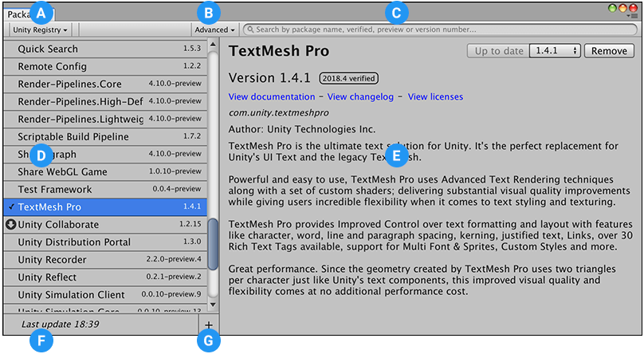This screenshot has width=644, height=354.
Task: Expand the Advanced dropdown menu
Action: (215, 29)
